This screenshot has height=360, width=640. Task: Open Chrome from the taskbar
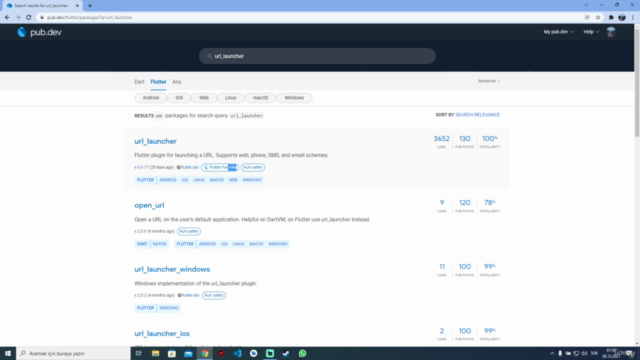[204, 353]
